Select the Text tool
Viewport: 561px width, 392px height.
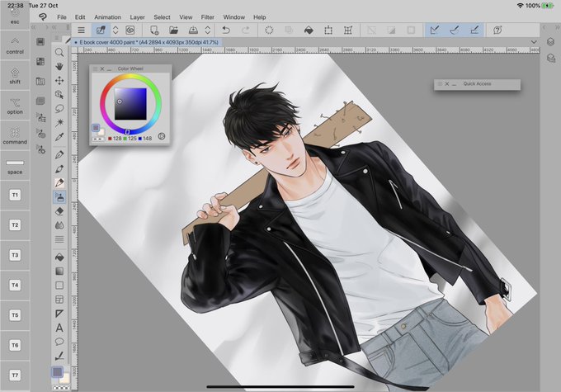click(59, 328)
